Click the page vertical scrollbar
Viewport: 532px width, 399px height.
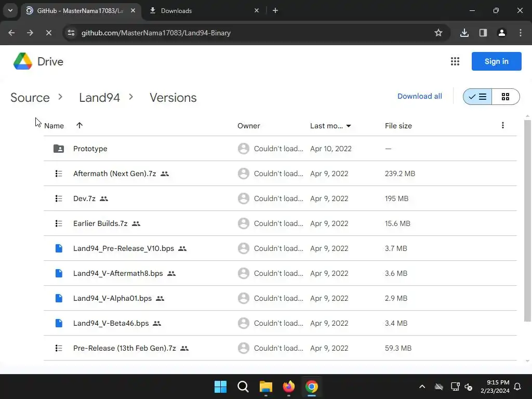tap(527, 220)
